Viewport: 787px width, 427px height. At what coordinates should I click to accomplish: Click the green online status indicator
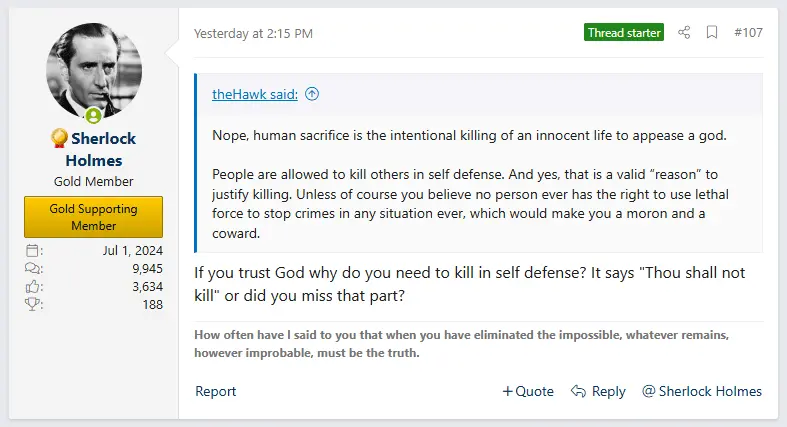click(94, 115)
